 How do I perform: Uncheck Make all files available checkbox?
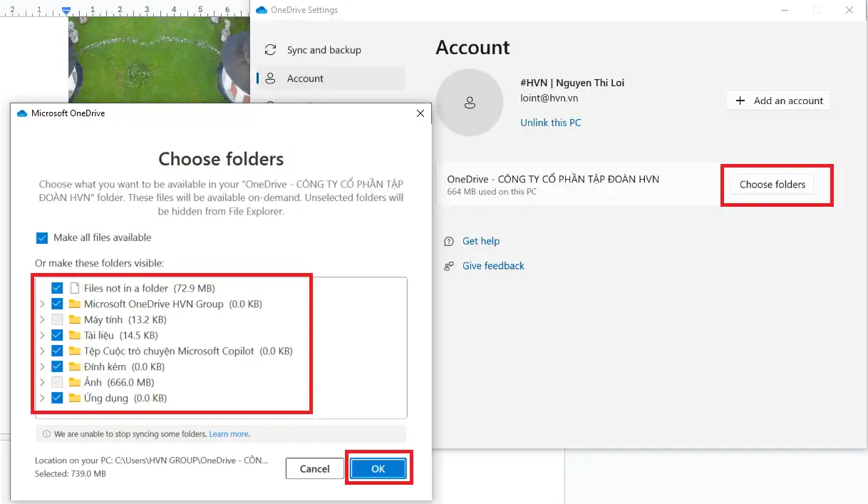(x=42, y=237)
